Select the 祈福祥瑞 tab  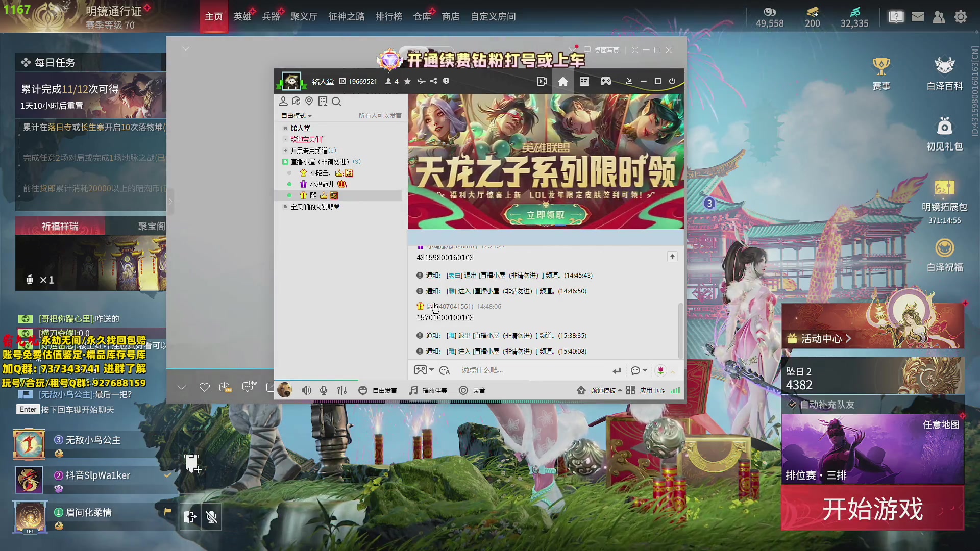tap(60, 226)
